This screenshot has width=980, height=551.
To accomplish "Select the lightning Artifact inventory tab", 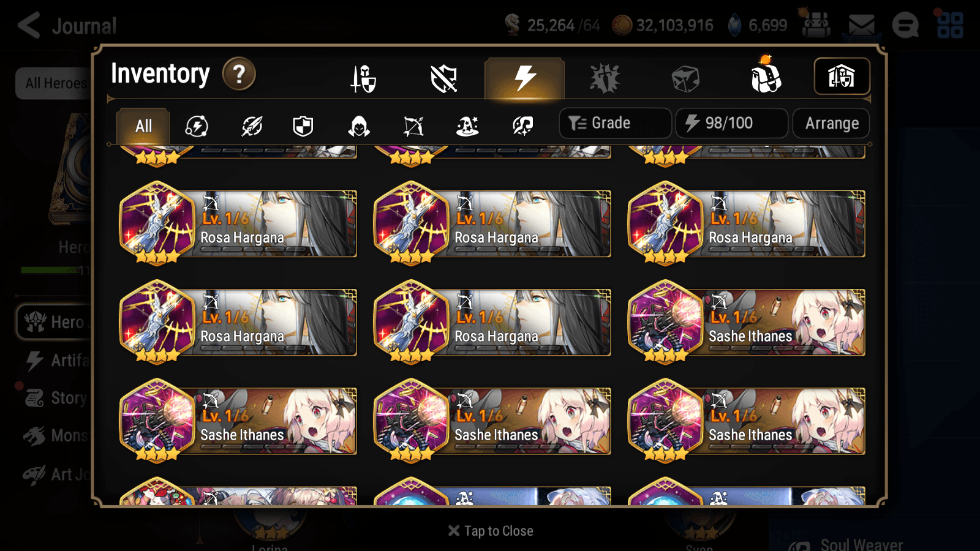I will pos(524,78).
